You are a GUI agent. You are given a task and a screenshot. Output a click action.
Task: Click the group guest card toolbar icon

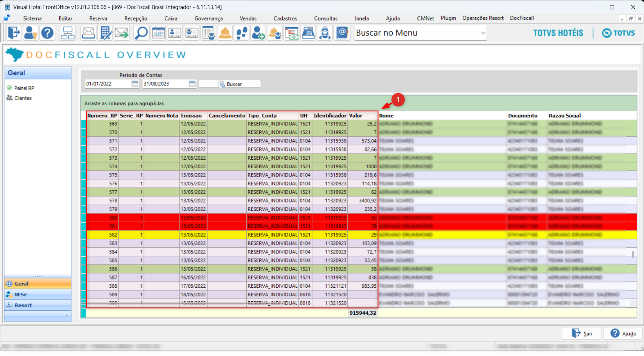[192, 33]
